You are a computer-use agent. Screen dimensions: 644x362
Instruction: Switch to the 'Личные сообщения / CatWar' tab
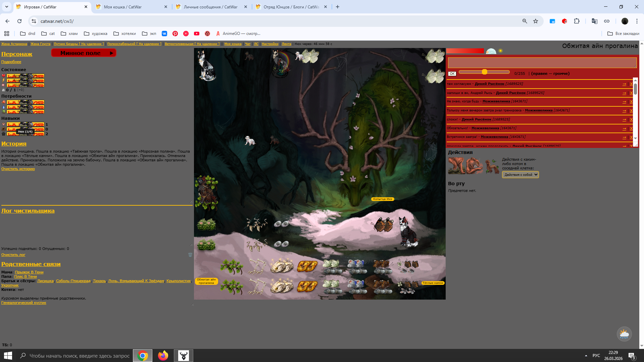(x=210, y=7)
